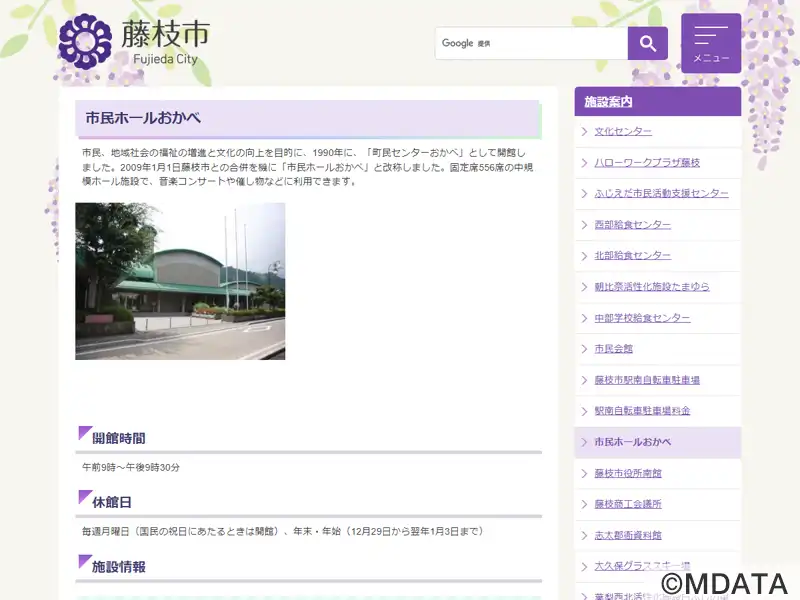The height and width of the screenshot is (600, 800).
Task: Click the 休館日 section heading
Action: (112, 503)
